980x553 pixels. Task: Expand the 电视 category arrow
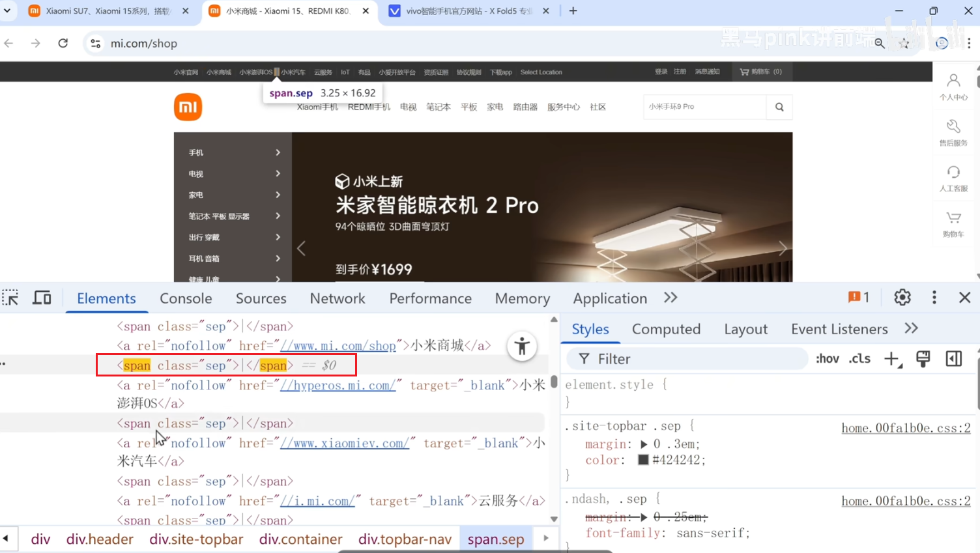(278, 173)
